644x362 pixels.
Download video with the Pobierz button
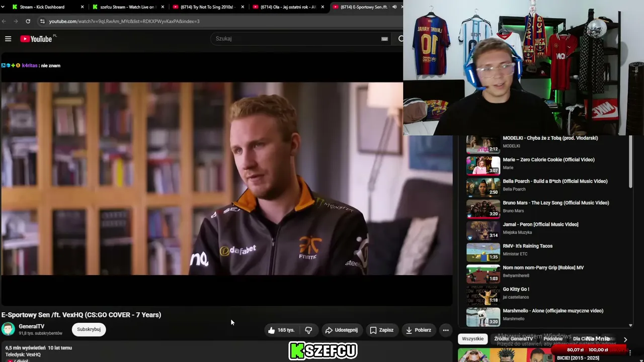click(x=418, y=330)
